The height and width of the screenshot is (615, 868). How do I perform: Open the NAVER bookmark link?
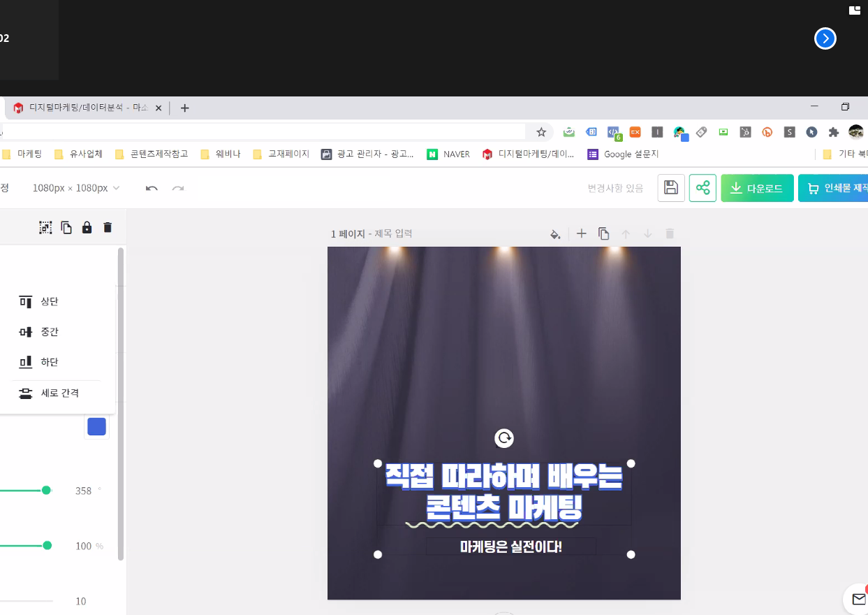tap(449, 154)
